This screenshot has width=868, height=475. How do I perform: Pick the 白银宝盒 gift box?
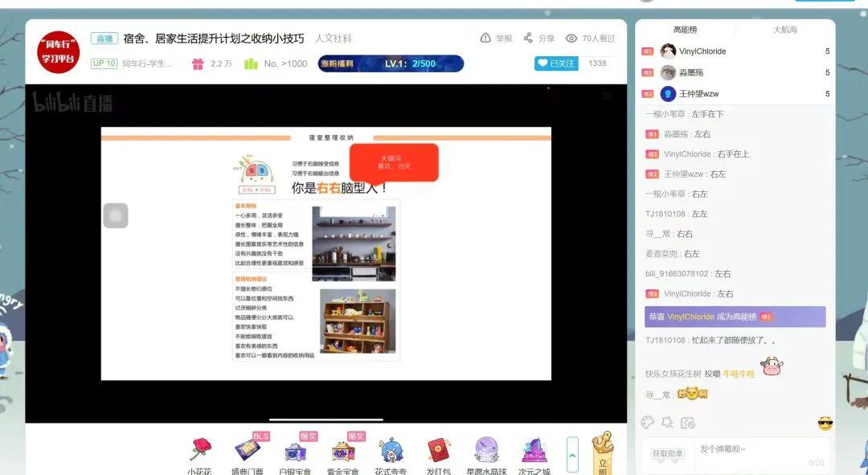tap(294, 449)
